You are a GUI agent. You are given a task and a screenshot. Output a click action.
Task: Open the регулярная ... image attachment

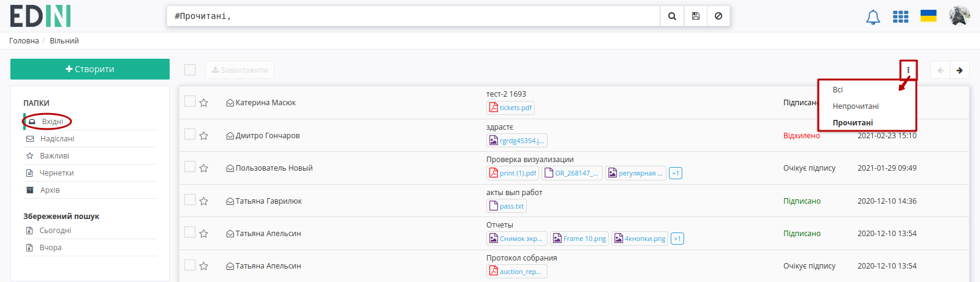(636, 173)
